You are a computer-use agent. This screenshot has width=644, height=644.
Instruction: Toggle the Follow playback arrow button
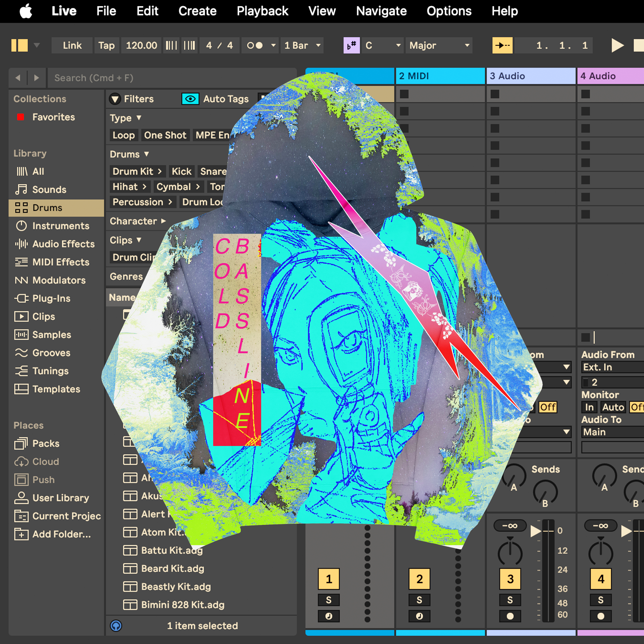502,45
